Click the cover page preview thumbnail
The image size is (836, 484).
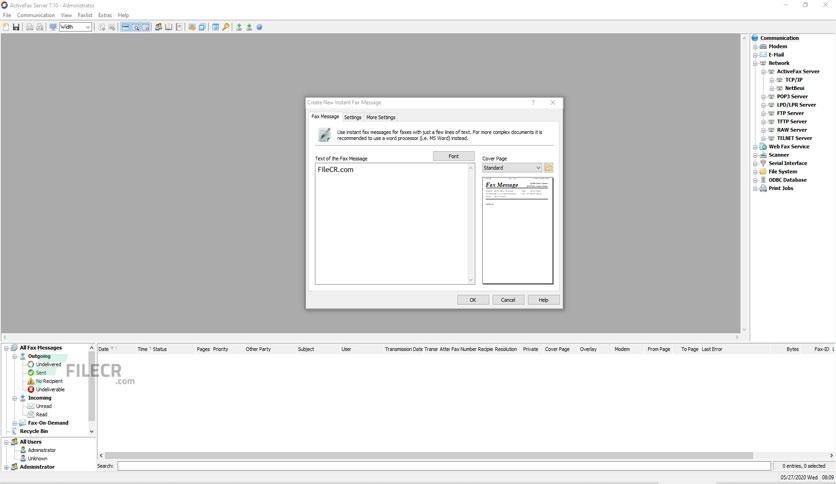[x=518, y=231]
